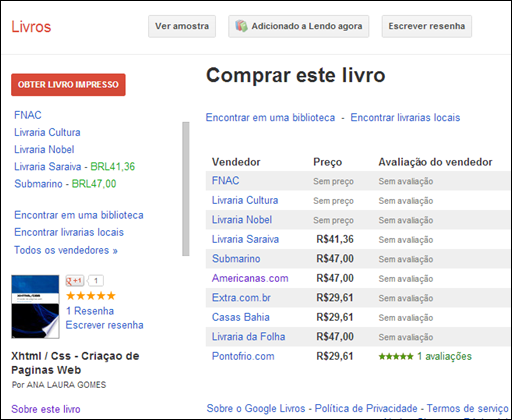Open Termos de serviço footer link
The height and width of the screenshot is (420, 512).
(x=467, y=409)
